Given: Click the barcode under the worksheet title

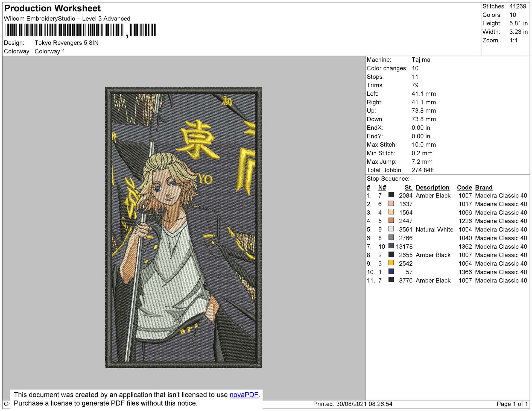Looking at the screenshot, I should tap(80, 30).
